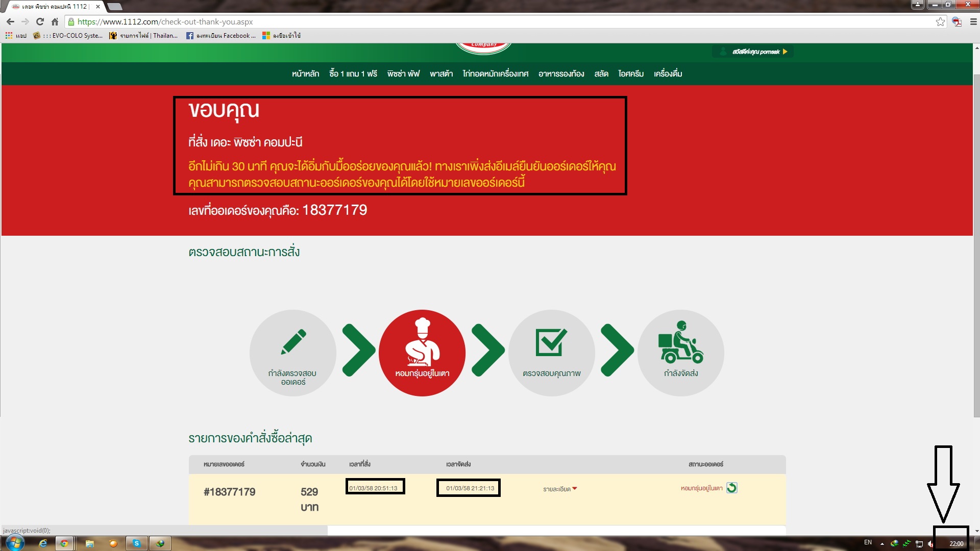980x551 pixels.
Task: Open the สลัด menu
Action: [x=601, y=74]
